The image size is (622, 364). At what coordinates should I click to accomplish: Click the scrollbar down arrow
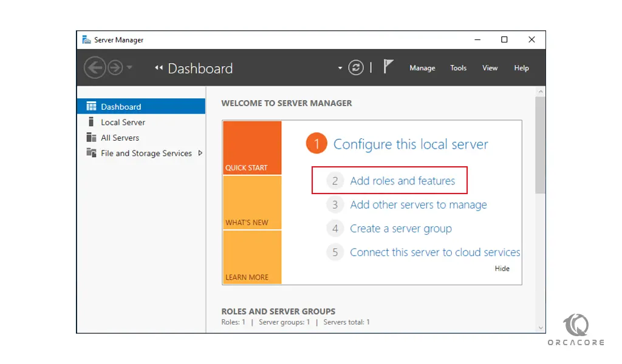click(x=540, y=328)
